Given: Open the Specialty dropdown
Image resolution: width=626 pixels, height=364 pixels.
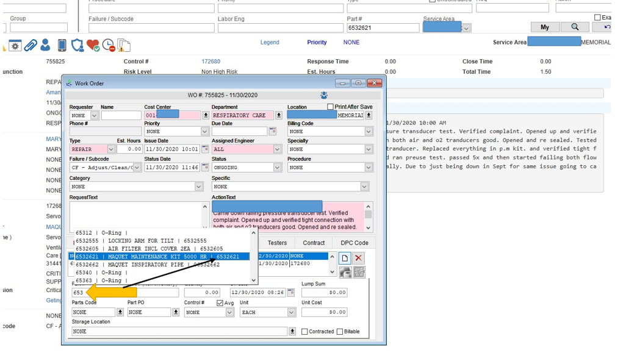Looking at the screenshot, I should pyautogui.click(x=369, y=149).
